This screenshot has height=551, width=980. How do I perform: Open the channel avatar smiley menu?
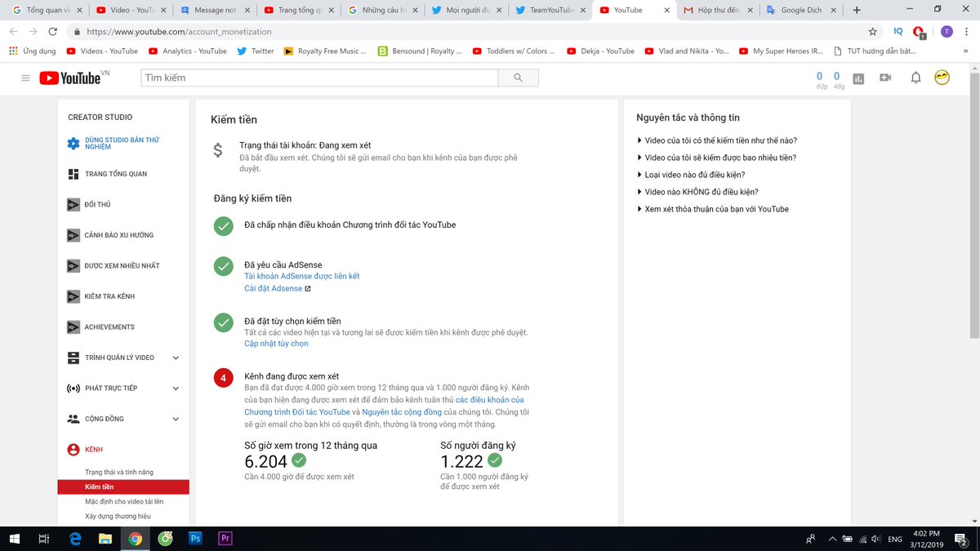[x=942, y=78]
